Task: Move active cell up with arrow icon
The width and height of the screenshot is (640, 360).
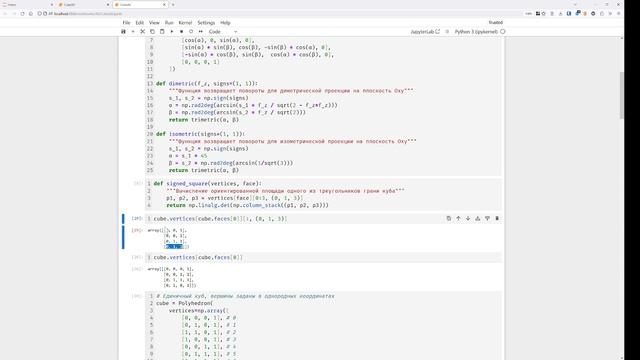Action: (x=458, y=218)
